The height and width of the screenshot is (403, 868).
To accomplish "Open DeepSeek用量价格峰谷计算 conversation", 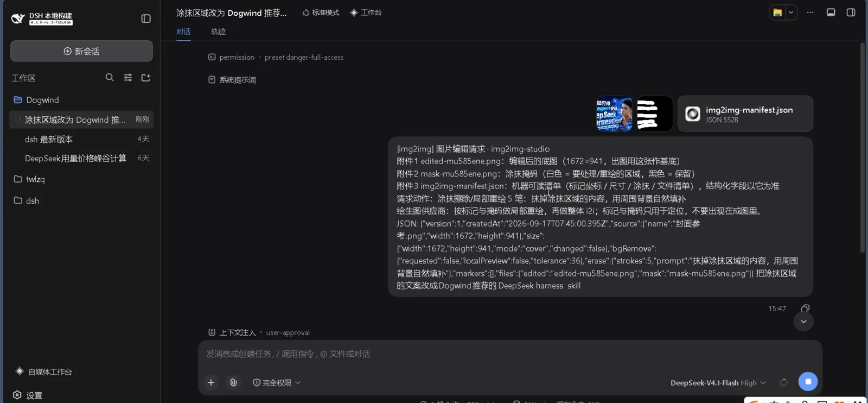I will [81, 158].
